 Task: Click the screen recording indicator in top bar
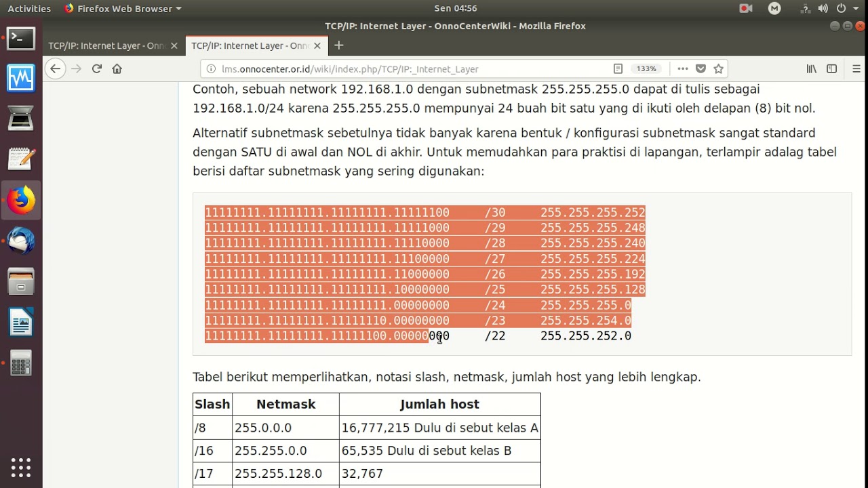746,8
